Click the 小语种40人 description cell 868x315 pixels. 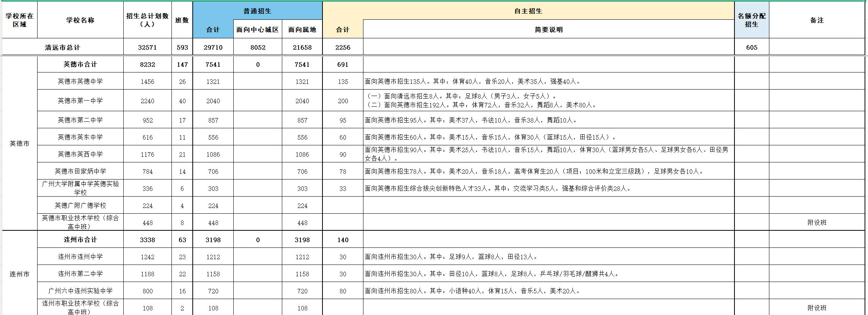[x=549, y=291]
